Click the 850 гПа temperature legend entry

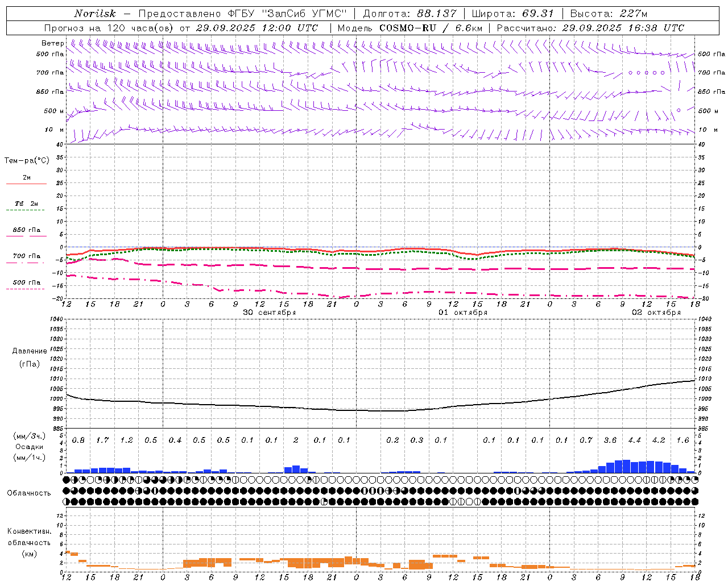[26, 230]
